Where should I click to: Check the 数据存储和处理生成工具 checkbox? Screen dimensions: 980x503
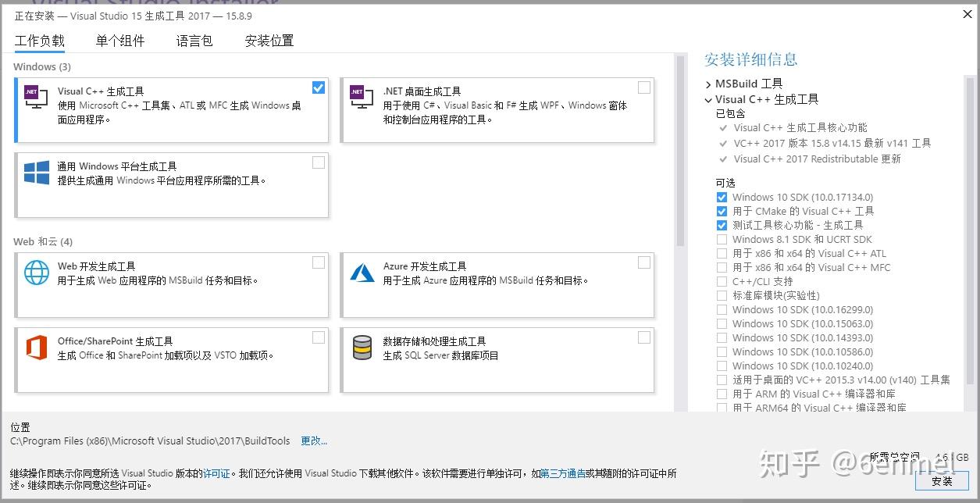(644, 337)
